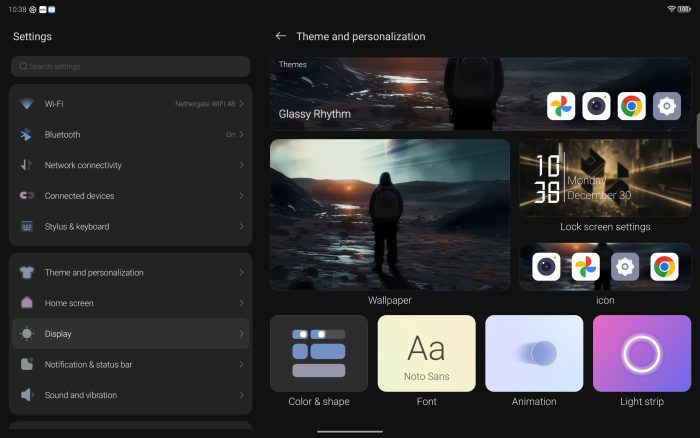Tap the Notification & status bar icon
The height and width of the screenshot is (438, 700).
27,364
